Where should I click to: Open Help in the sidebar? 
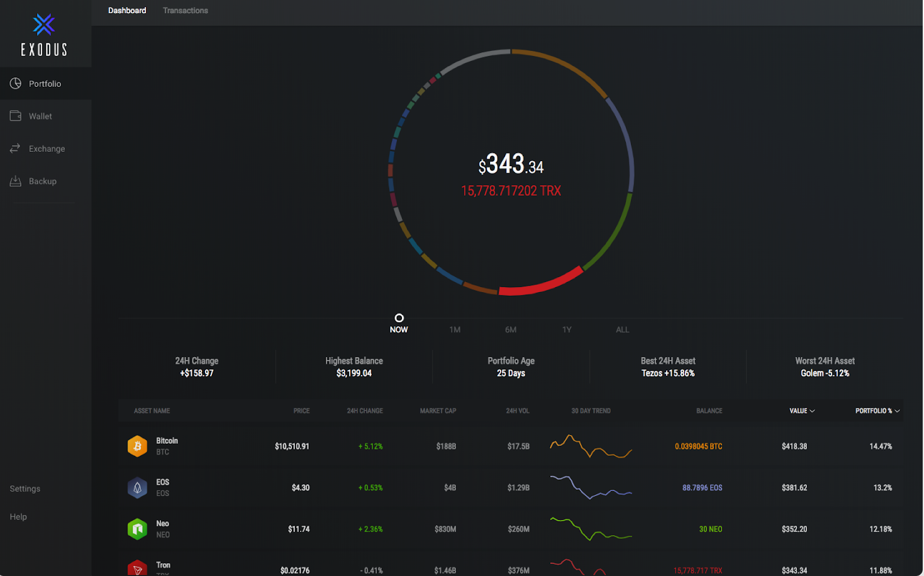click(x=18, y=517)
